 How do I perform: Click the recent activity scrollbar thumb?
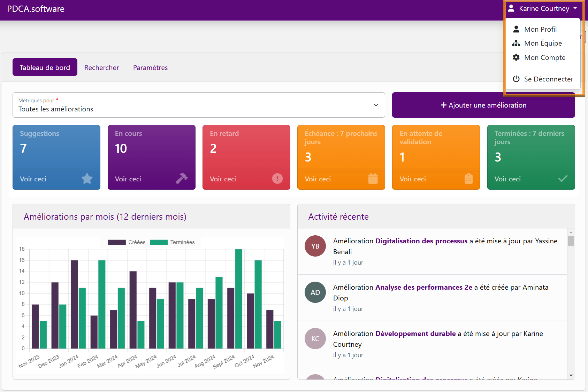[571, 241]
